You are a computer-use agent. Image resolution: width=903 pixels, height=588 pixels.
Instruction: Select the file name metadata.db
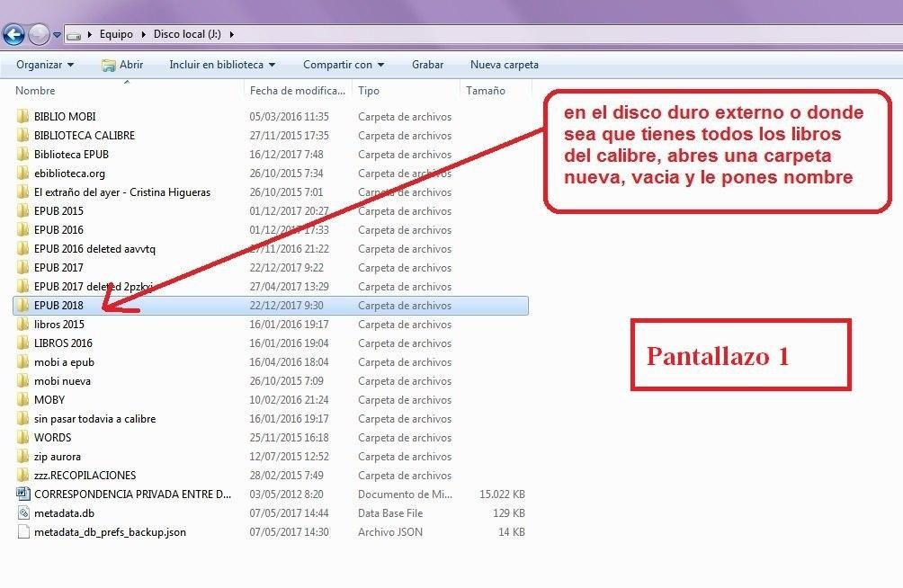pos(64,512)
